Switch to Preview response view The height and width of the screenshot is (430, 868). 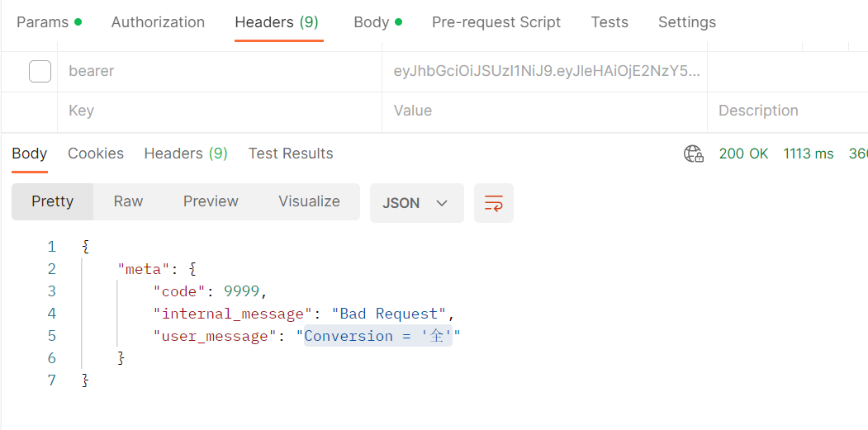(211, 201)
